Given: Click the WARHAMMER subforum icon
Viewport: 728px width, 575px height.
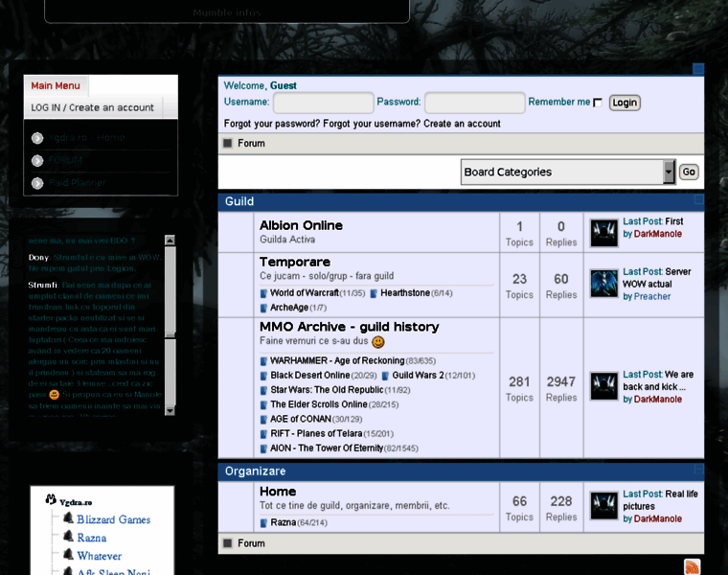Looking at the screenshot, I should coord(263,361).
